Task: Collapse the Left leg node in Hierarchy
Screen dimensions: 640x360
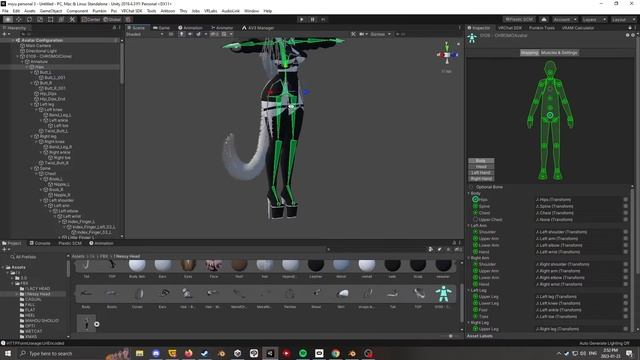Action: [x=31, y=104]
